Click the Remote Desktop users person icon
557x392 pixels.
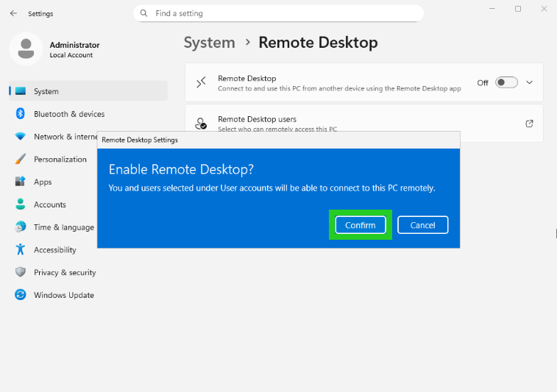pos(201,124)
